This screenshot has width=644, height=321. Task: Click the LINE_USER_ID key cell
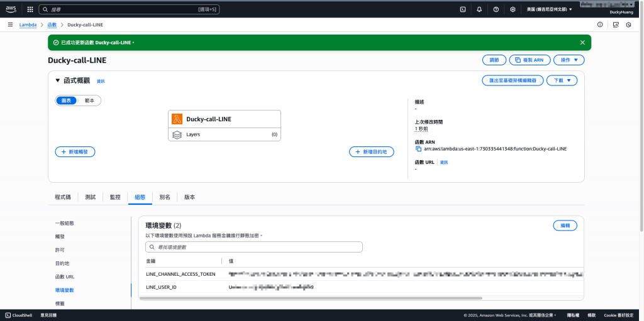tap(161, 287)
